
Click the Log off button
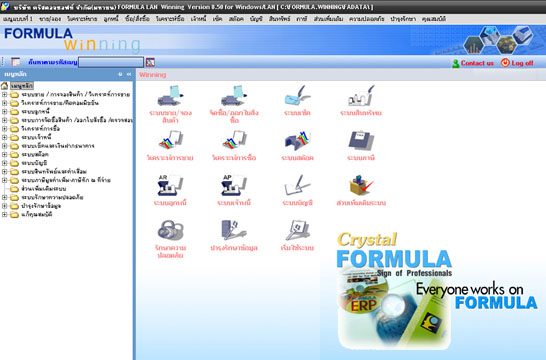[x=517, y=63]
